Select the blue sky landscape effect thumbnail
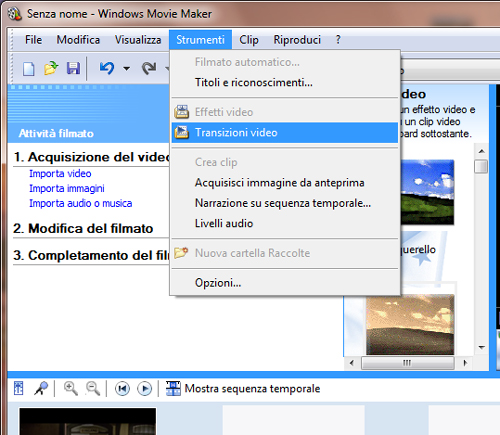Image resolution: width=500 pixels, height=435 pixels. pos(427,192)
